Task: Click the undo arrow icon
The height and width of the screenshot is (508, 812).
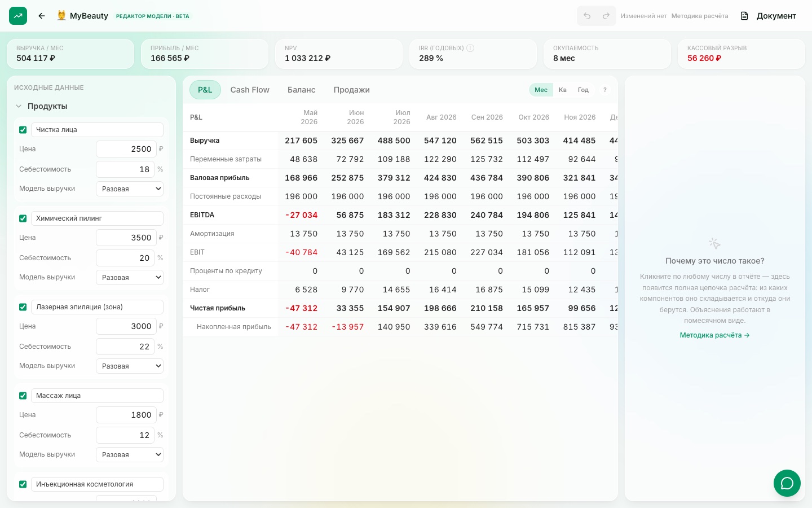Action: pos(587,16)
